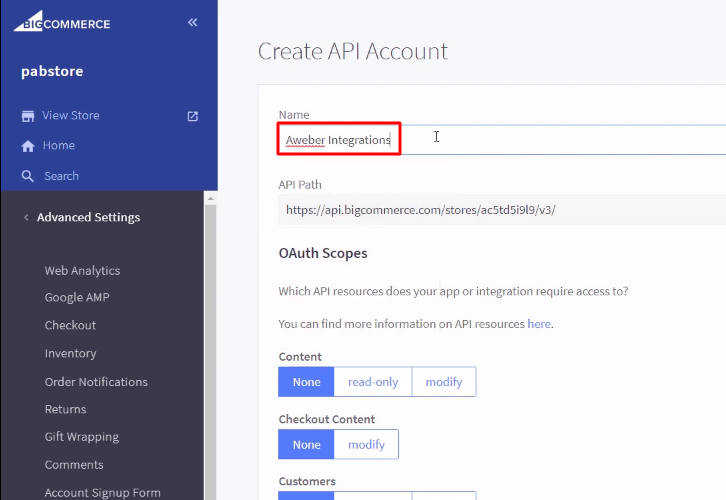Image resolution: width=726 pixels, height=500 pixels.
Task: Open Checkout settings
Action: [x=70, y=325]
